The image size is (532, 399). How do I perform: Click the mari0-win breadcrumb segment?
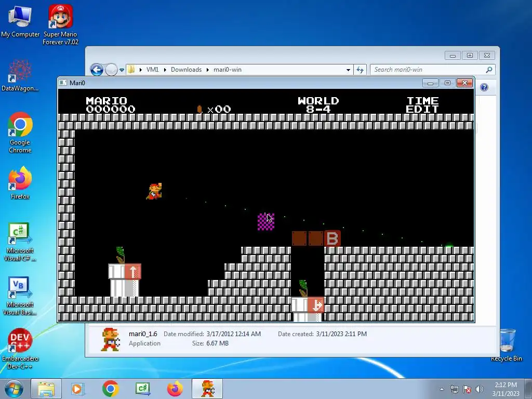point(228,70)
